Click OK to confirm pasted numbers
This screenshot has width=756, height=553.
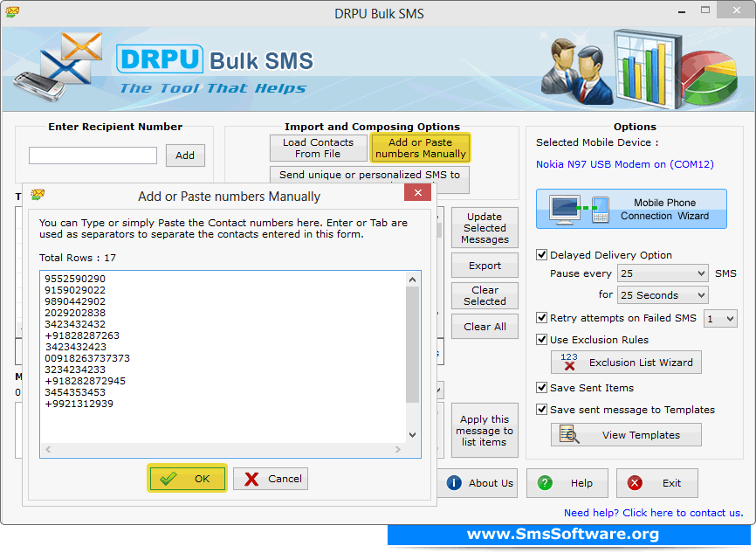coord(187,478)
